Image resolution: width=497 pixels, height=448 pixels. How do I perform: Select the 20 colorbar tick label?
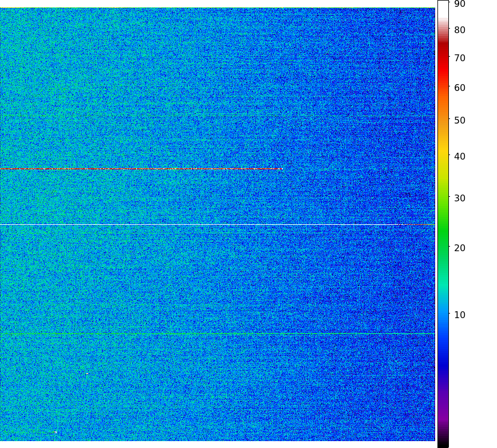click(459, 248)
